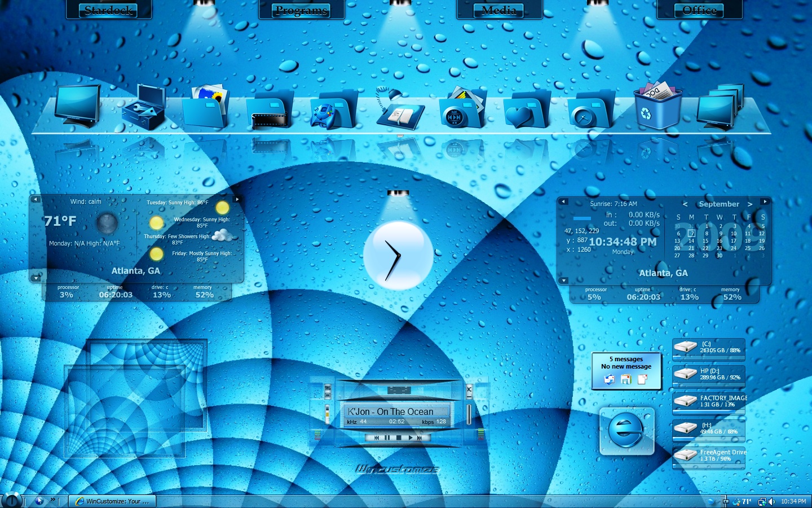Viewport: 812px width, 508px height.
Task: Open the FreeAgent Drive widget
Action: point(709,456)
